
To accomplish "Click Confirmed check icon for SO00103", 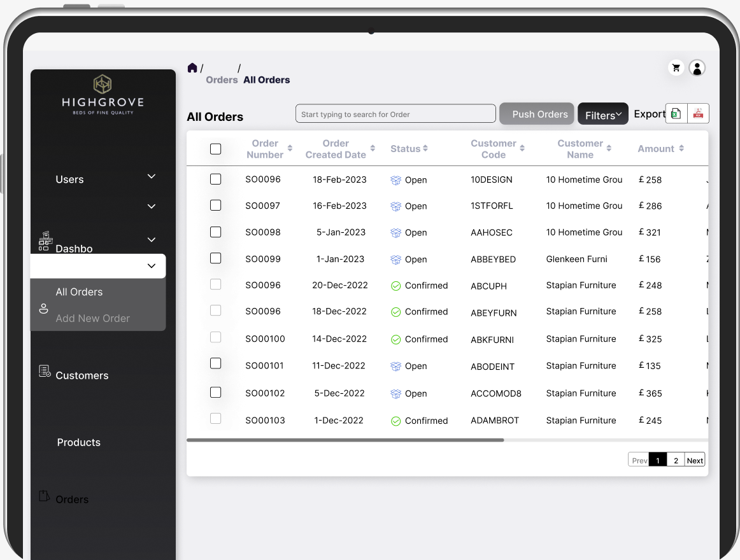I will [x=396, y=421].
